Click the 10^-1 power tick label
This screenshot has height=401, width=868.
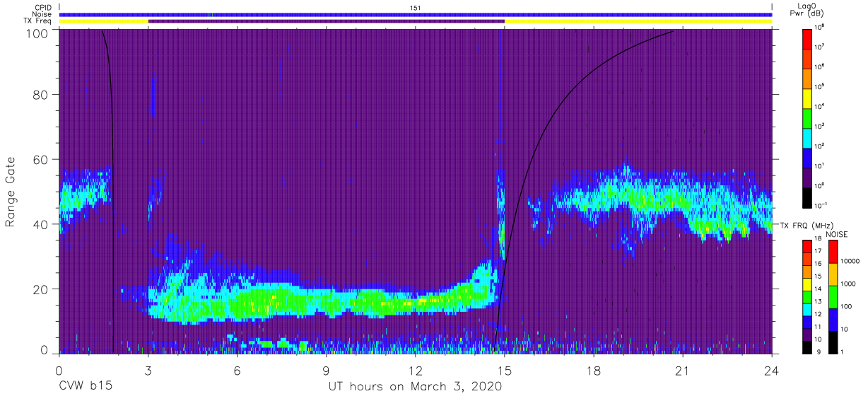click(821, 205)
